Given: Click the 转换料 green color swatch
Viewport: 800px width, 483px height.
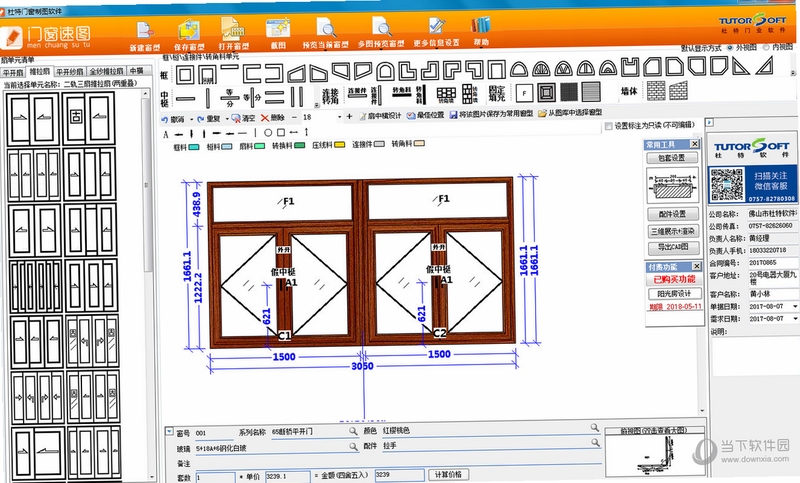Looking at the screenshot, I should 299,146.
